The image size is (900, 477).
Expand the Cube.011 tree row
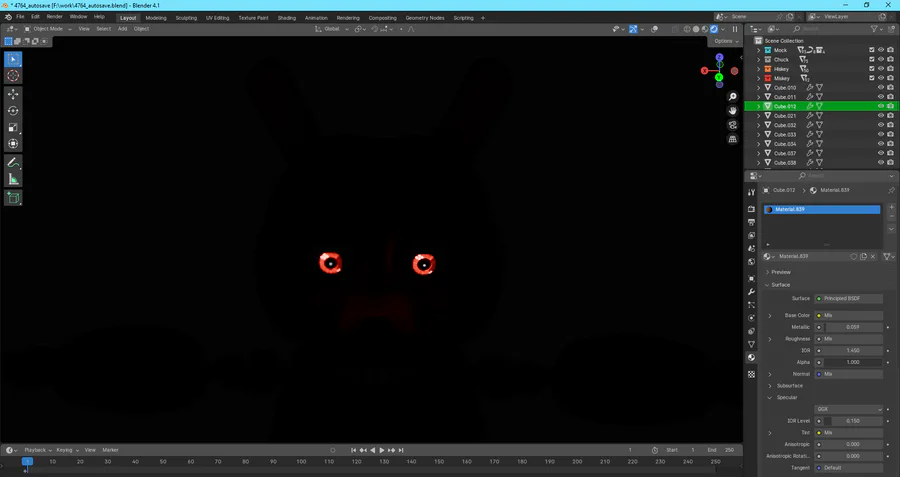pos(758,97)
